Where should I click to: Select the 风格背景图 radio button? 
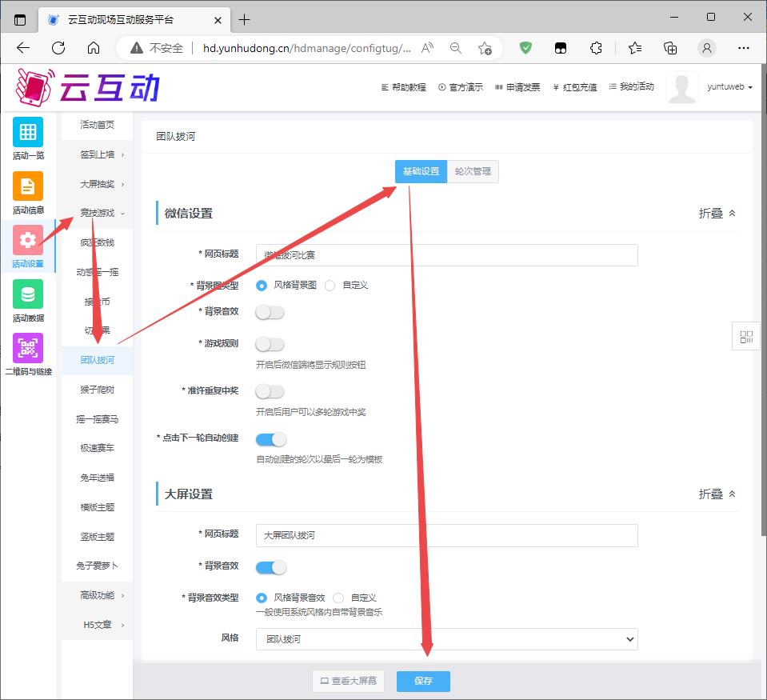(x=262, y=285)
